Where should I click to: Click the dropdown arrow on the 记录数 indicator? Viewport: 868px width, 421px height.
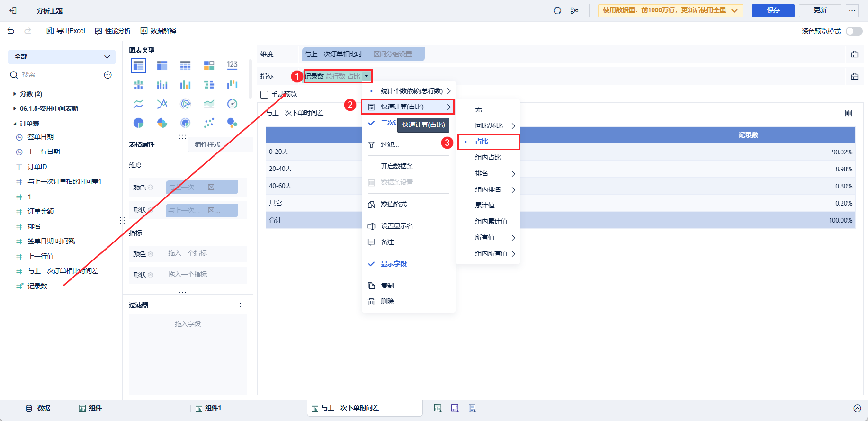pos(366,76)
